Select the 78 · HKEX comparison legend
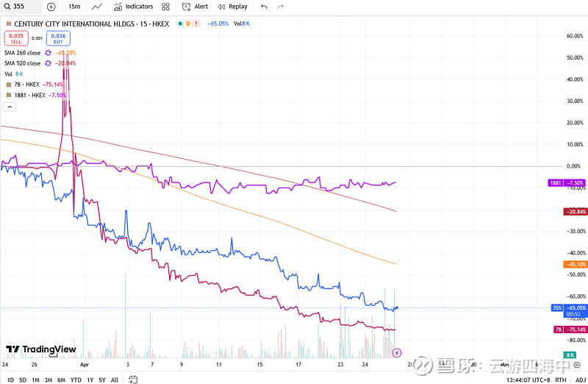Screen dimensions: 588x384 tap(26, 85)
